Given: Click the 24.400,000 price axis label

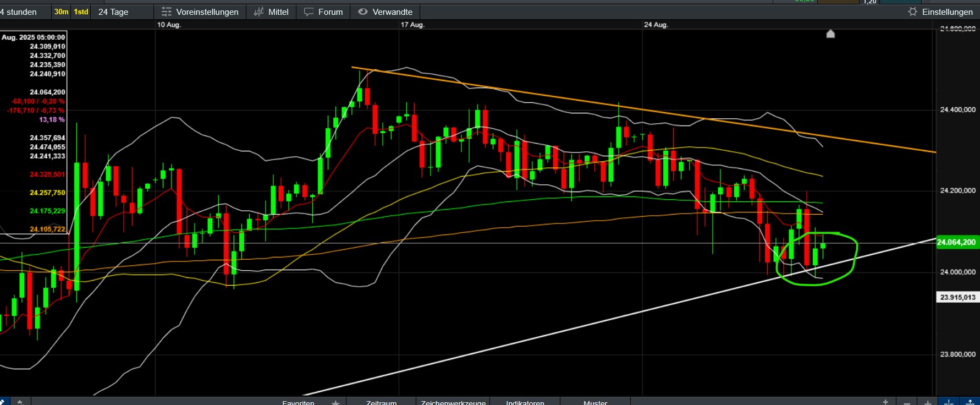Looking at the screenshot, I should point(957,110).
